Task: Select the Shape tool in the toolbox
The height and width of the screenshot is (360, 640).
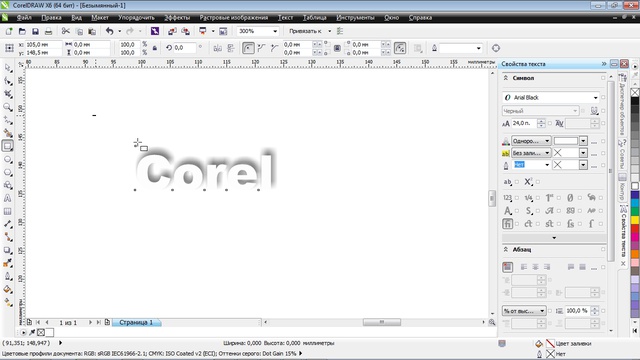Action: tap(8, 81)
